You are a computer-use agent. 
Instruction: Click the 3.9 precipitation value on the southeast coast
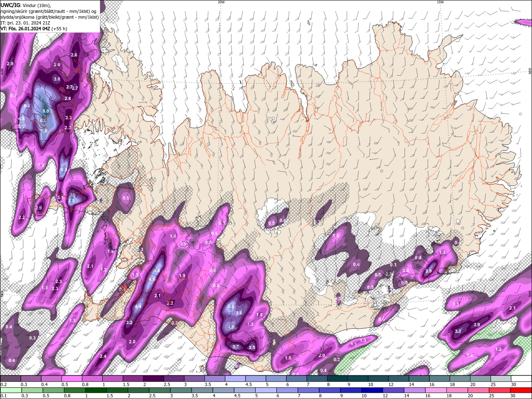click(x=429, y=271)
